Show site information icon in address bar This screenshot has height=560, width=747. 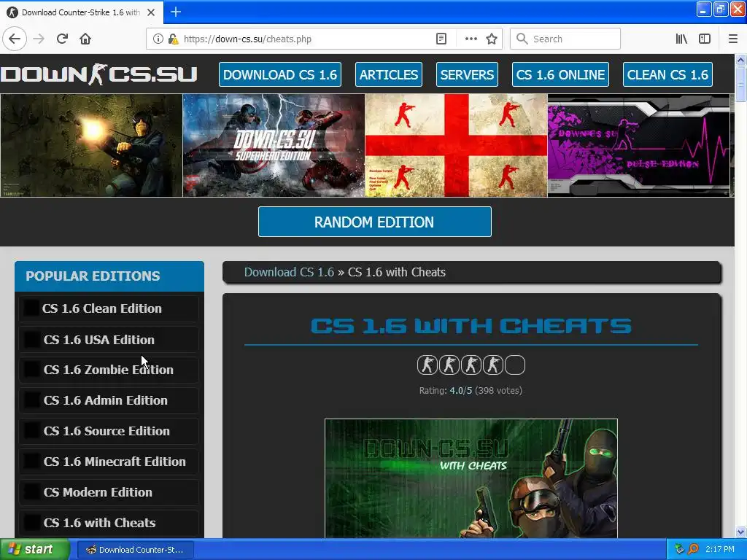158,39
